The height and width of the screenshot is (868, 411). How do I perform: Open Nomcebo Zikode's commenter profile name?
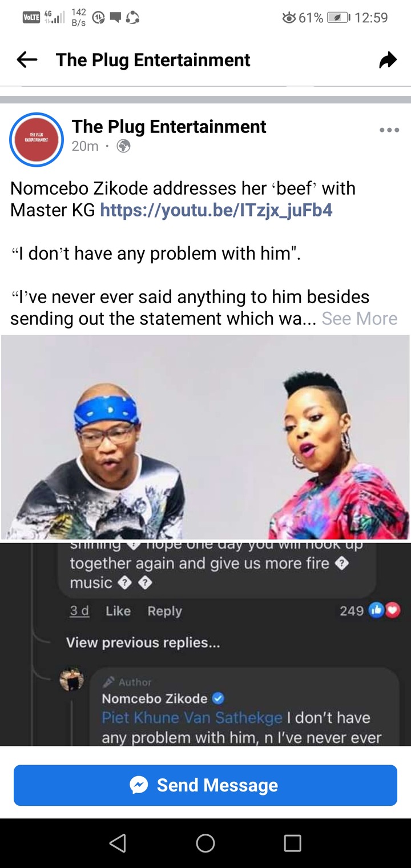click(x=155, y=698)
